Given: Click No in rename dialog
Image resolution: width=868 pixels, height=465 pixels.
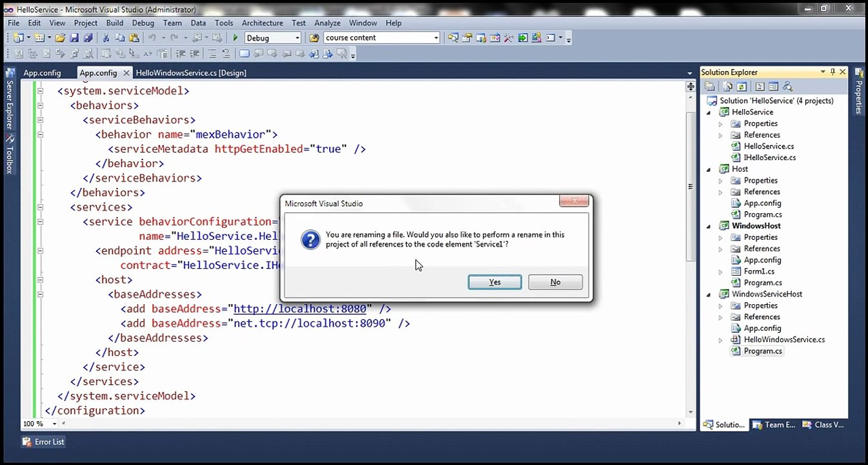Looking at the screenshot, I should tap(556, 282).
